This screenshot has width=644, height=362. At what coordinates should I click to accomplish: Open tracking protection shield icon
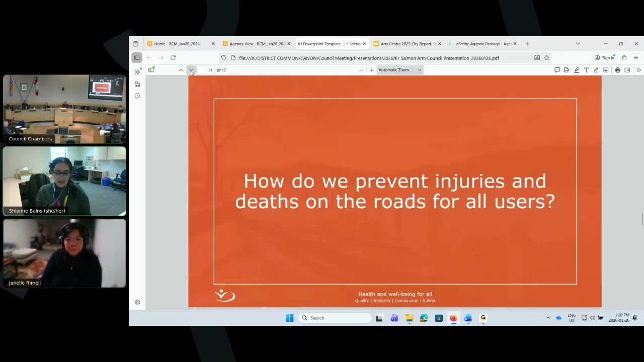point(224,58)
